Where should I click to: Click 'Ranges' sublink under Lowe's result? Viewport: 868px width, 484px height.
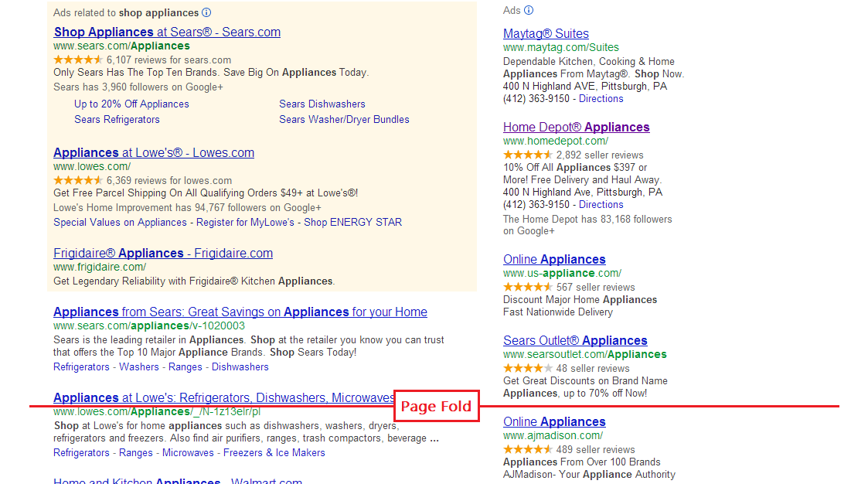(135, 453)
